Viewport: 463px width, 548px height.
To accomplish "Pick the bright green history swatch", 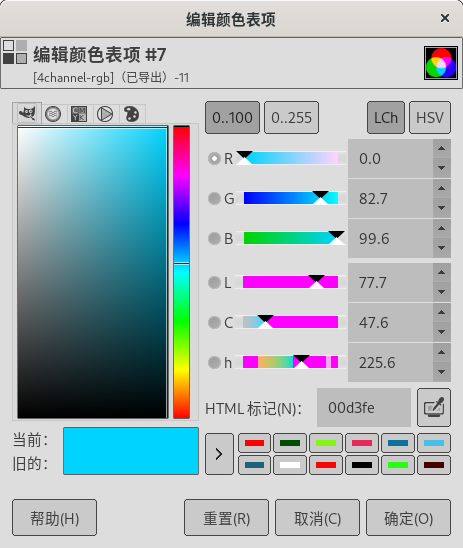I will click(398, 465).
